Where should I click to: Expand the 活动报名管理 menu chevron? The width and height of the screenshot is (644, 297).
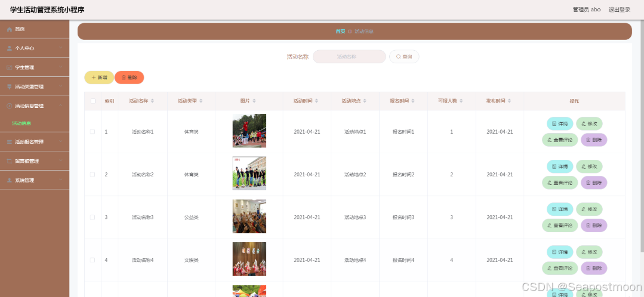tap(61, 142)
